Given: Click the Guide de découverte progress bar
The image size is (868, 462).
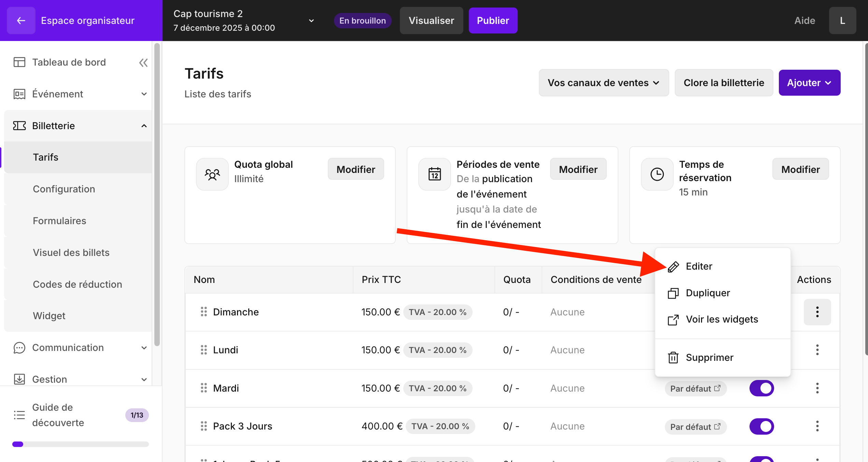Looking at the screenshot, I should (80, 444).
